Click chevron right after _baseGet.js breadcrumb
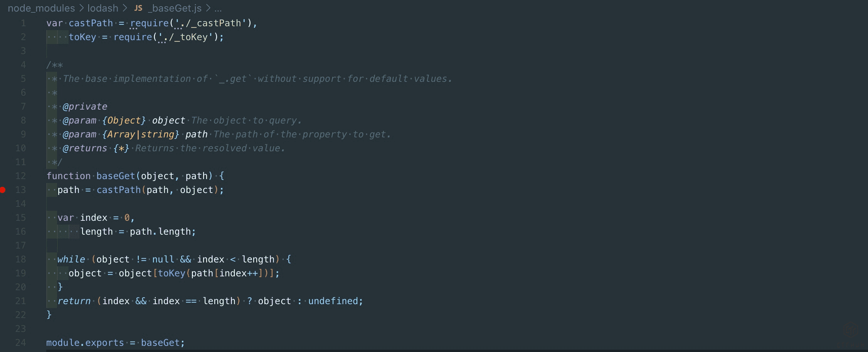 click(x=208, y=8)
